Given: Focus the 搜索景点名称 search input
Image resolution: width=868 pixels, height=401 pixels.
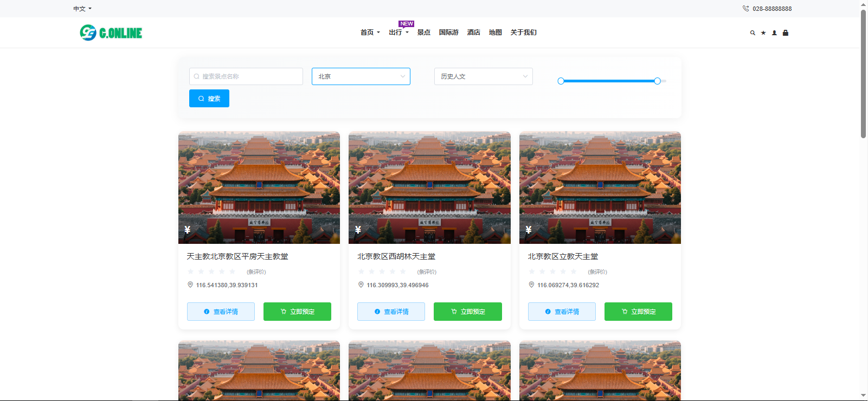Looking at the screenshot, I should pos(246,76).
